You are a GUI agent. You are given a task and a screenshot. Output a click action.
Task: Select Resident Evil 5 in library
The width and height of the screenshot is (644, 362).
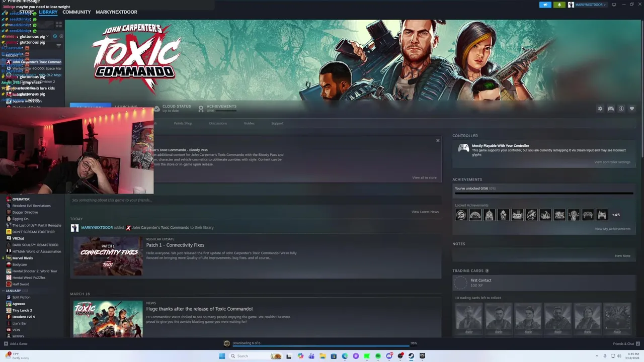click(24, 317)
